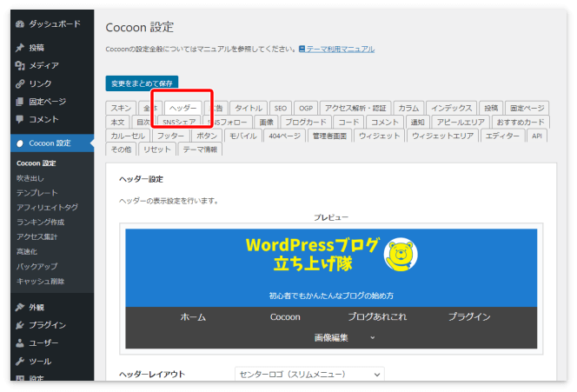Click the Media (メディア) icon in the sidebar
The width and height of the screenshot is (577, 392).
[x=20, y=65]
